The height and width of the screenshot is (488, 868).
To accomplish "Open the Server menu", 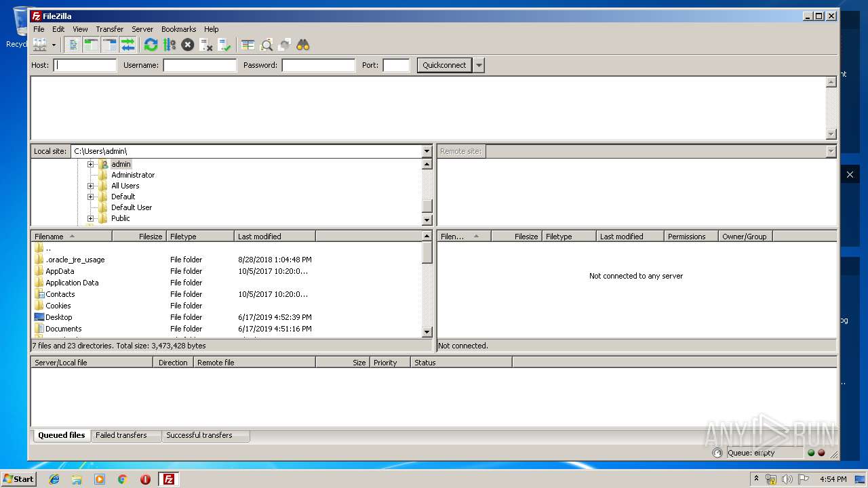I will (x=142, y=29).
